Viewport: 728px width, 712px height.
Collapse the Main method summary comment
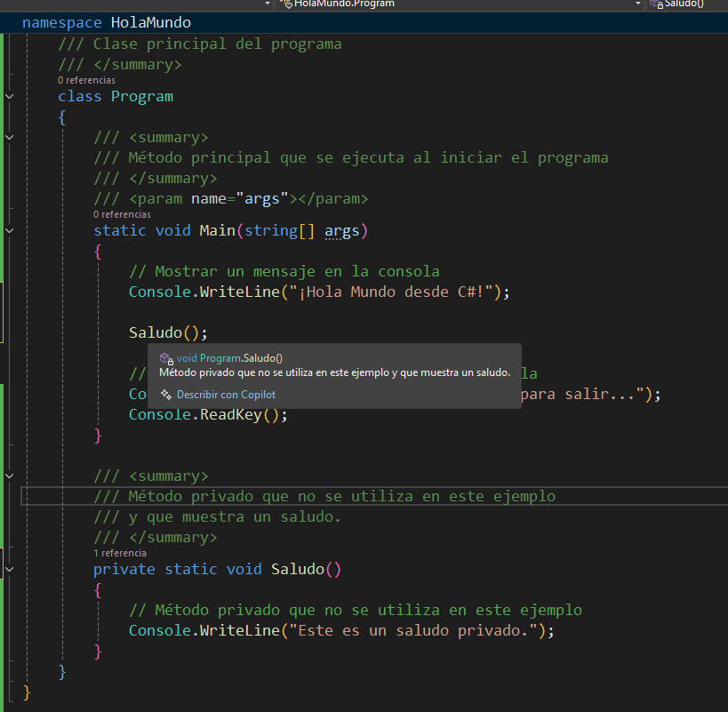[x=9, y=138]
